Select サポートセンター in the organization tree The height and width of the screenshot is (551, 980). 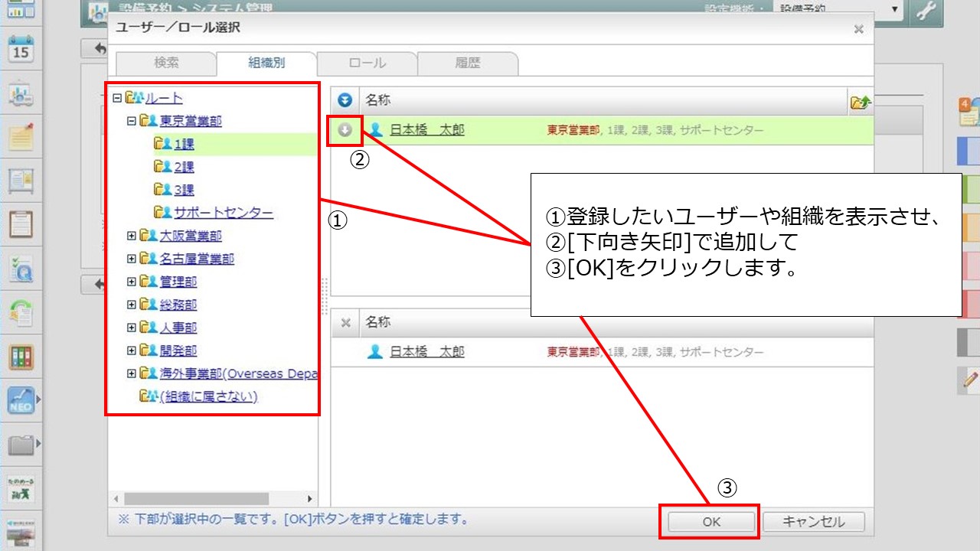223,213
